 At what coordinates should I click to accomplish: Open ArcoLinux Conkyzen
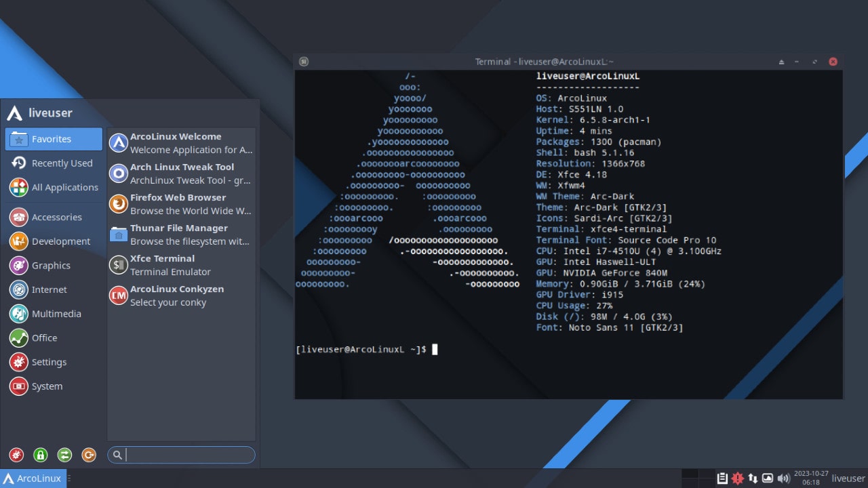(181, 296)
